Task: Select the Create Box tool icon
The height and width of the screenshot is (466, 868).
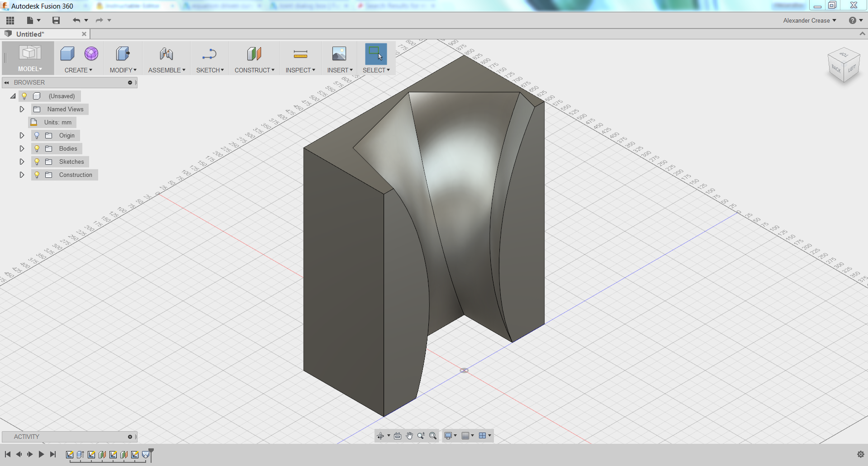Action: coord(67,54)
